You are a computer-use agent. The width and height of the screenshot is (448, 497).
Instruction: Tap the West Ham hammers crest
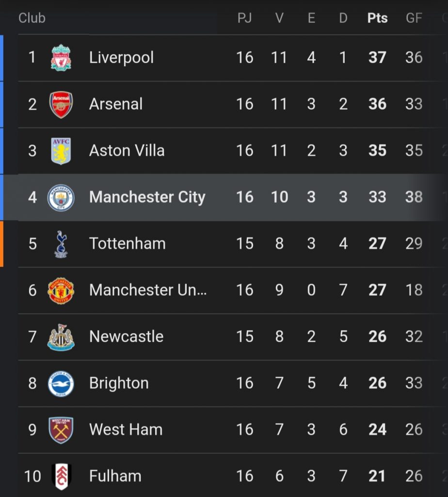61,430
